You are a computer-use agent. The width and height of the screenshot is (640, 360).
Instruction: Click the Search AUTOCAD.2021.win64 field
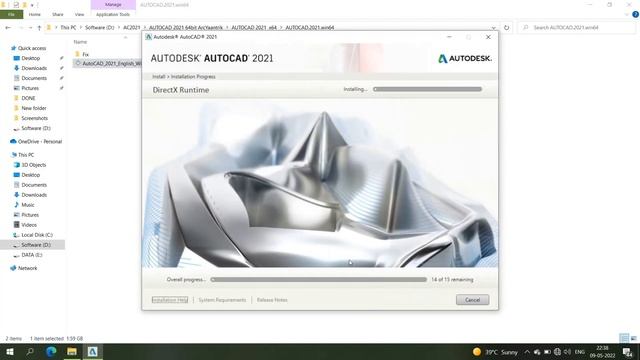click(x=576, y=27)
